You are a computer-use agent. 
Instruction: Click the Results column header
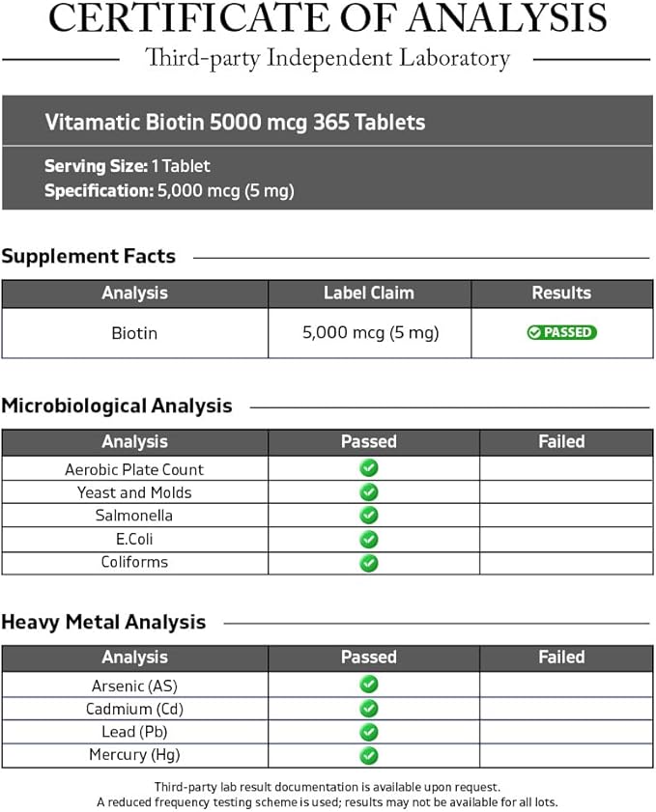[x=561, y=294]
